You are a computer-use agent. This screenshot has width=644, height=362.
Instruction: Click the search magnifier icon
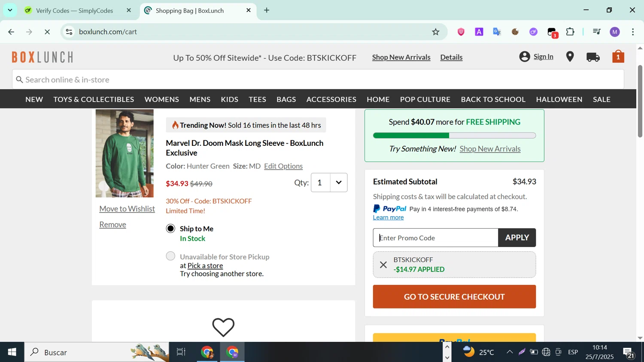point(19,80)
